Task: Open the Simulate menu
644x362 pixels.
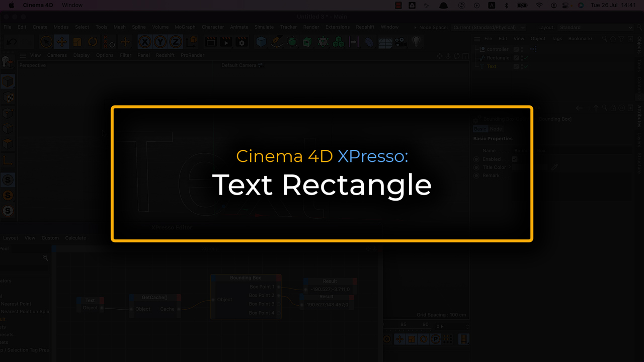Action: click(x=264, y=27)
